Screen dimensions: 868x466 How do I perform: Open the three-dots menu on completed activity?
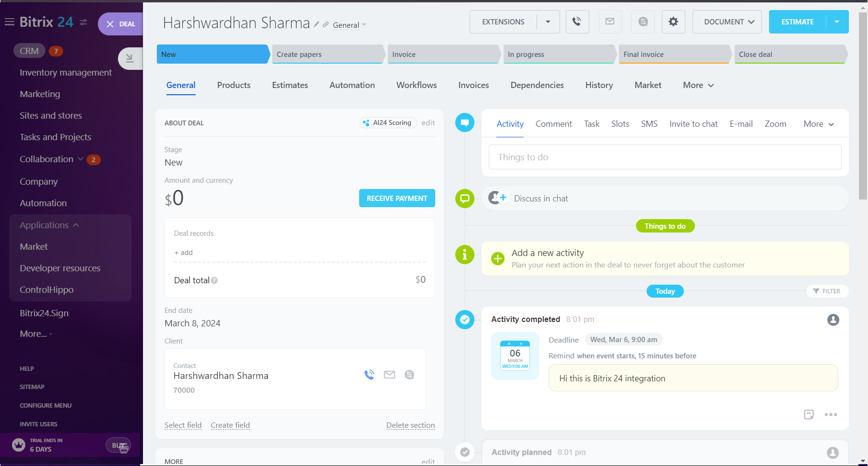pos(831,414)
